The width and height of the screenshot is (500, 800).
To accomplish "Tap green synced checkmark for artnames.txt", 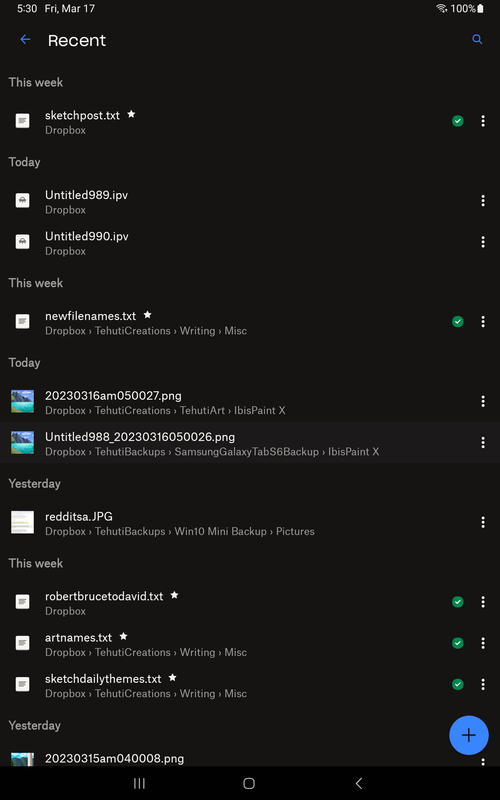I will pyautogui.click(x=458, y=643).
